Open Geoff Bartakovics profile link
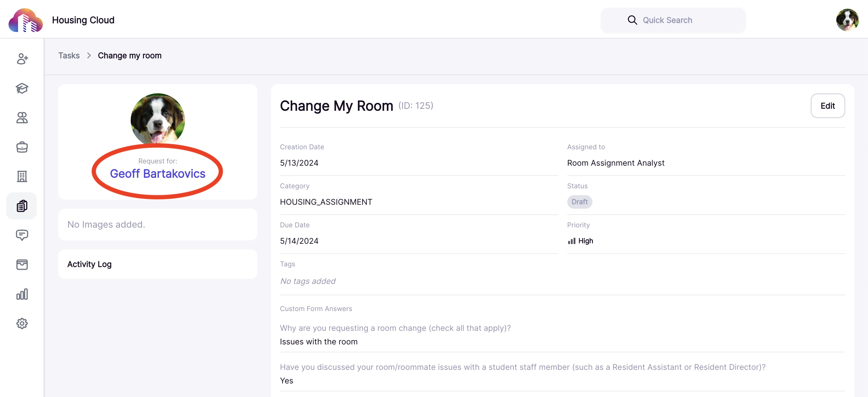 [158, 173]
